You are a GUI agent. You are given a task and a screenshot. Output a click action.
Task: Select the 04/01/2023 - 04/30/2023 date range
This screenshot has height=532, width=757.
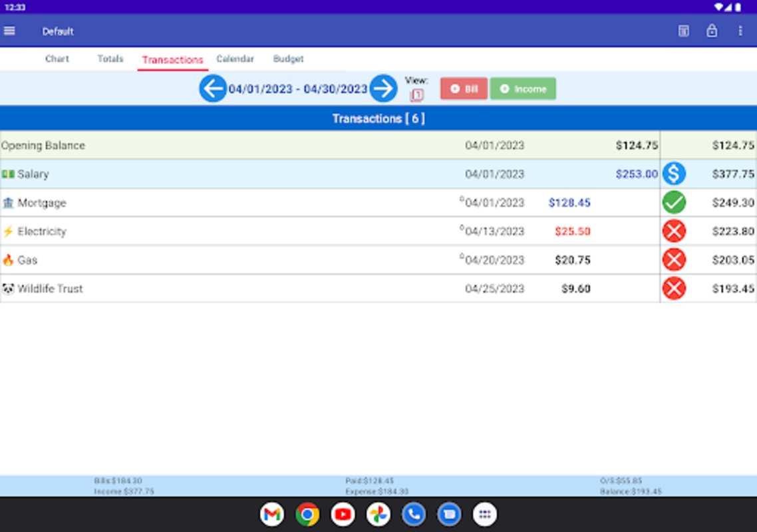pos(298,89)
